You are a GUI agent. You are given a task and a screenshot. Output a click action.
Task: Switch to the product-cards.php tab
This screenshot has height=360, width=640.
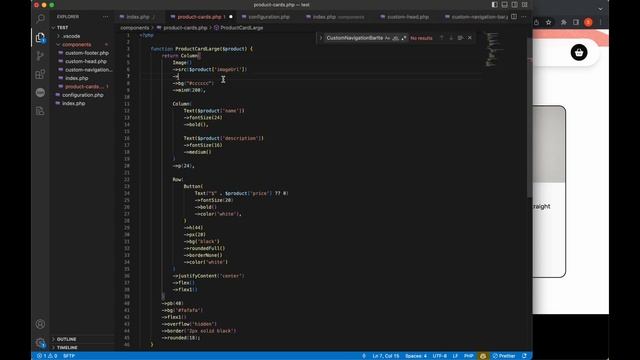point(200,17)
